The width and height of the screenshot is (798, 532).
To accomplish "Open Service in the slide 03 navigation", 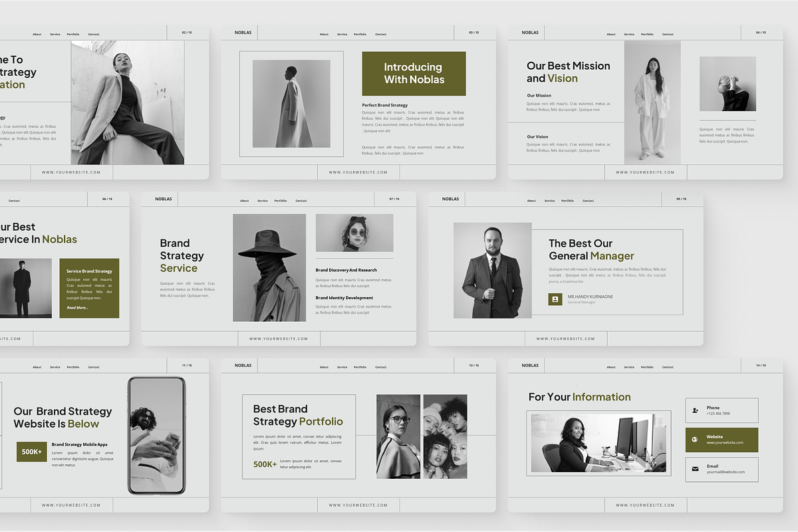I will tap(342, 34).
